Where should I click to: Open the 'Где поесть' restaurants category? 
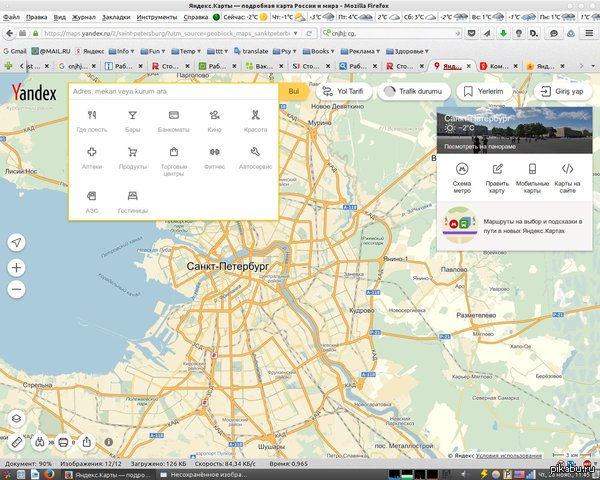(x=92, y=122)
